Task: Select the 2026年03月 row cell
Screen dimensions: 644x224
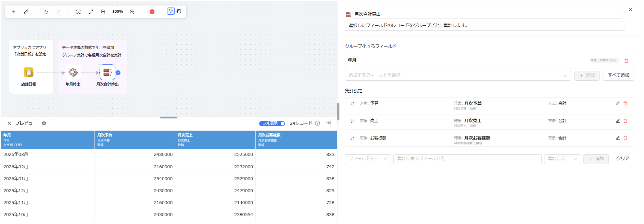Action: [48, 155]
